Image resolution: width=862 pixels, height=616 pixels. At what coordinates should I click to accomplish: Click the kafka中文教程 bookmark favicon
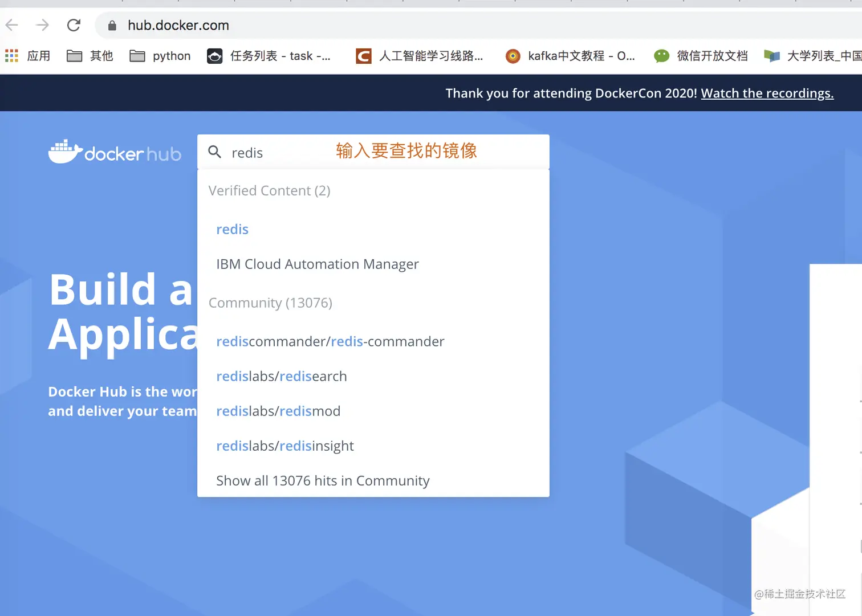(x=513, y=56)
